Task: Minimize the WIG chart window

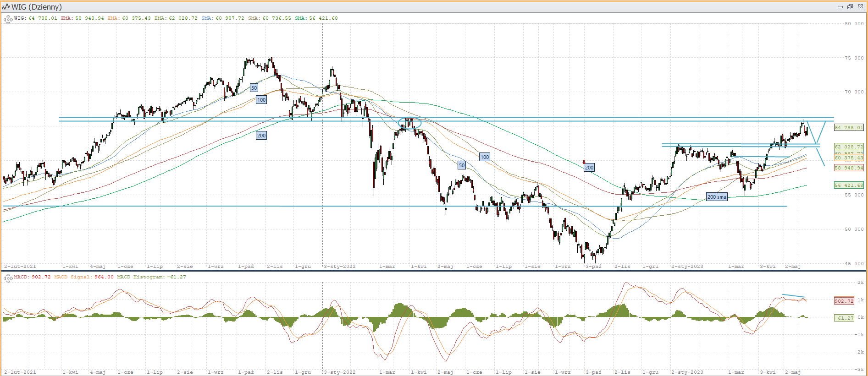Action: 840,7
